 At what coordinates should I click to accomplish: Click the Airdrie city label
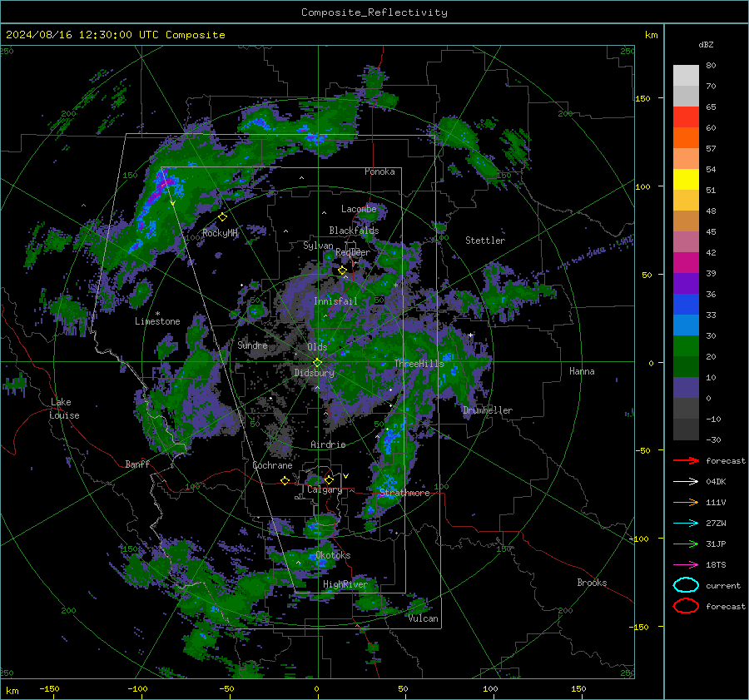[x=328, y=444]
